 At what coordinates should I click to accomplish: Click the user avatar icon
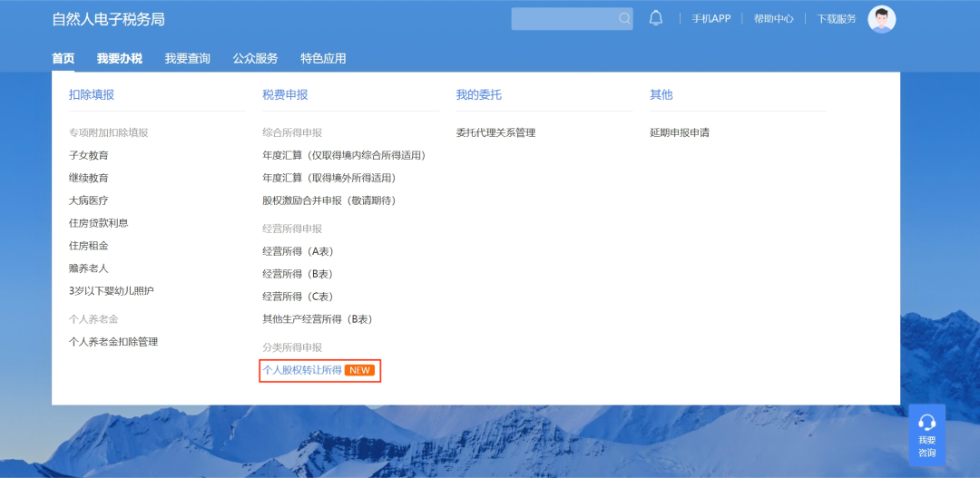pyautogui.click(x=881, y=19)
